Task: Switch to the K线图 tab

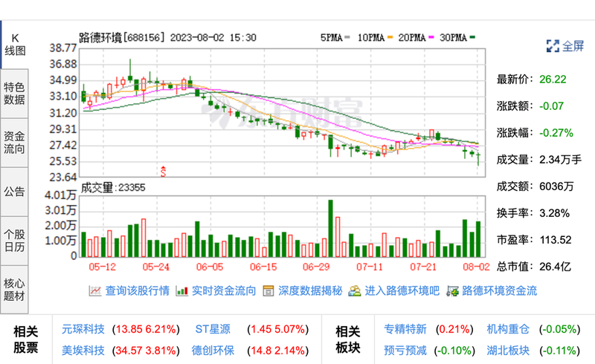Action: [15, 44]
